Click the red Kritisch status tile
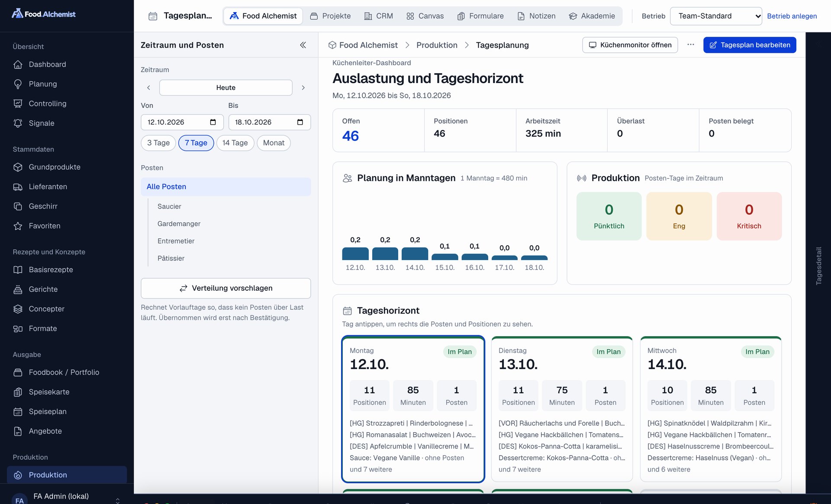This screenshot has width=831, height=504. pyautogui.click(x=749, y=216)
